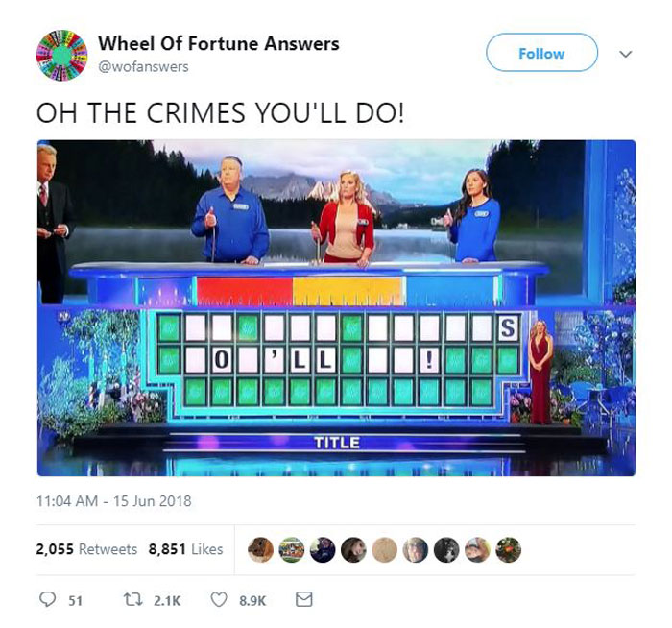View the 8,851 Likes list

[185, 549]
